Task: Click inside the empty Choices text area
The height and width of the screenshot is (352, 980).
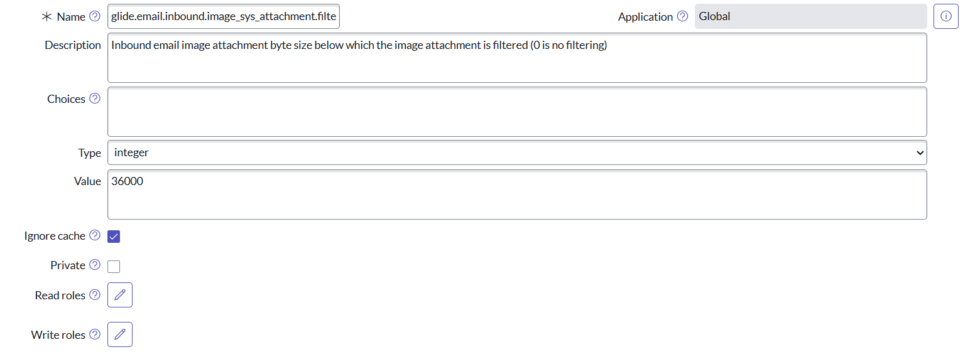Action: coord(517,112)
